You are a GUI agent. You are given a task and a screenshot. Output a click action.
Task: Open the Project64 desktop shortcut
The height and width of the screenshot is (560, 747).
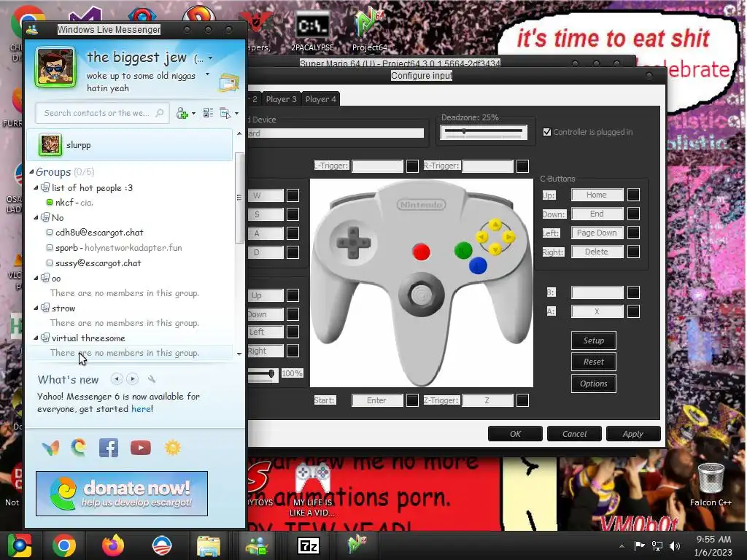coord(370,29)
